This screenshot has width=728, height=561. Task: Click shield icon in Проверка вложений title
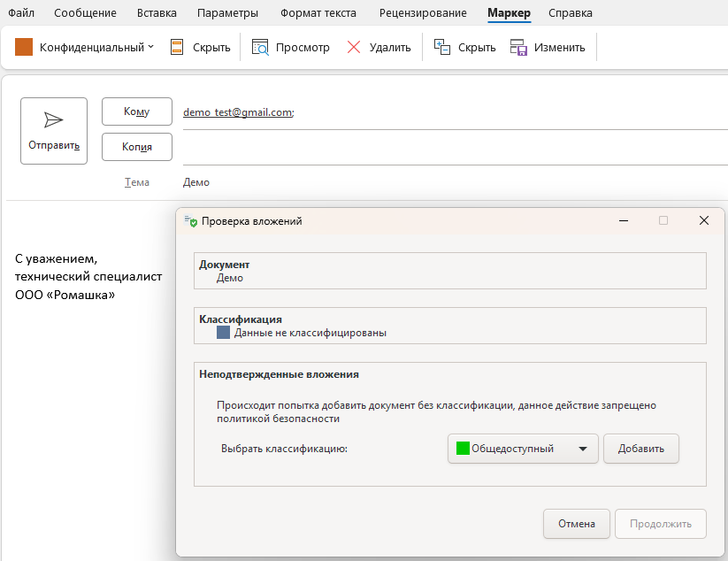coord(191,221)
